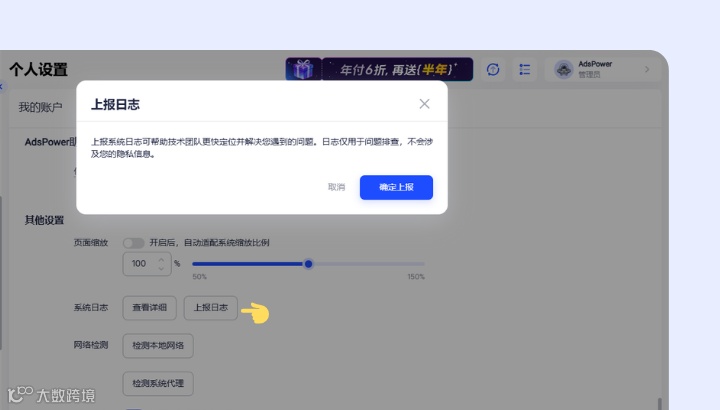This screenshot has height=410, width=720.
Task: Click the 系统日志 label
Action: coord(91,308)
